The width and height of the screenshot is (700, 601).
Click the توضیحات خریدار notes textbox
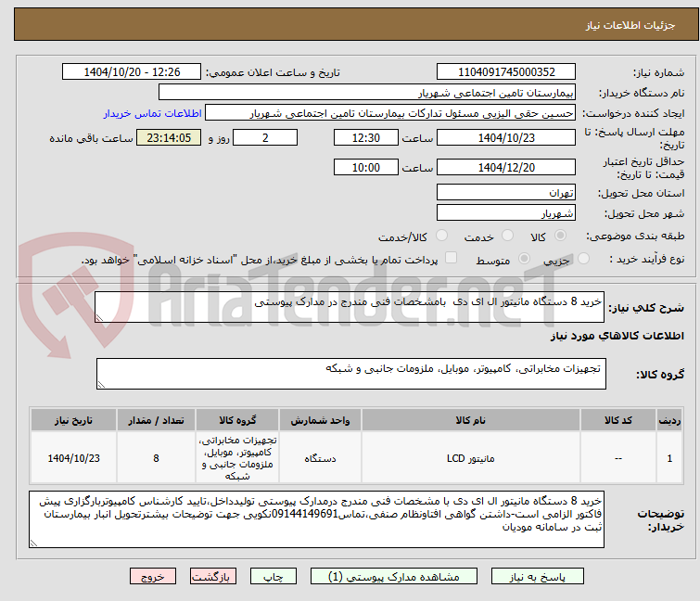316,519
